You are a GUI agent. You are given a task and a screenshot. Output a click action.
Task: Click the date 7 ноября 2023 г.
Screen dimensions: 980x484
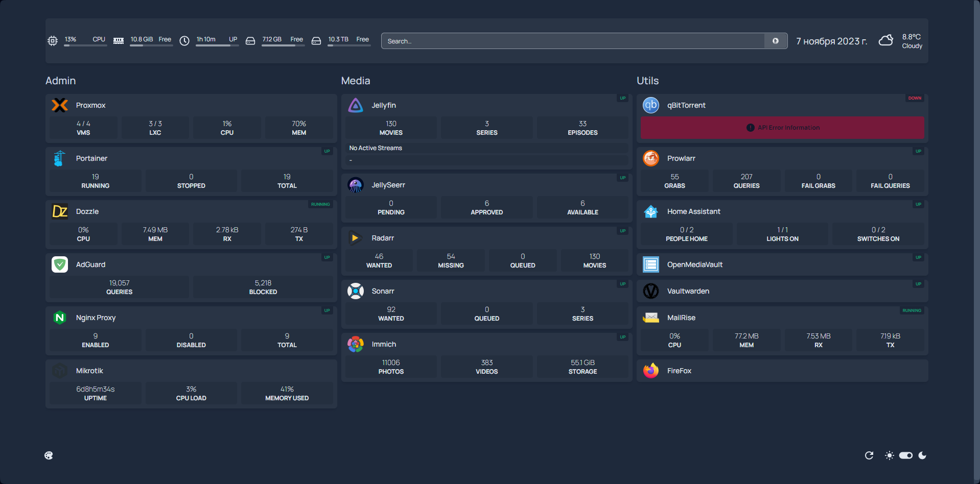pyautogui.click(x=832, y=41)
